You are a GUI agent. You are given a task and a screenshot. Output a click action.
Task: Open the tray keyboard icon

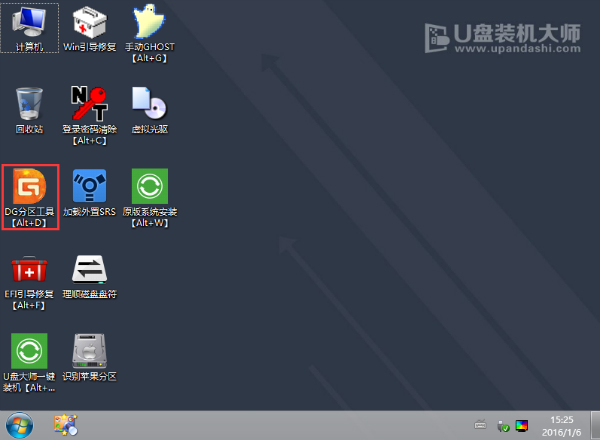(x=480, y=425)
